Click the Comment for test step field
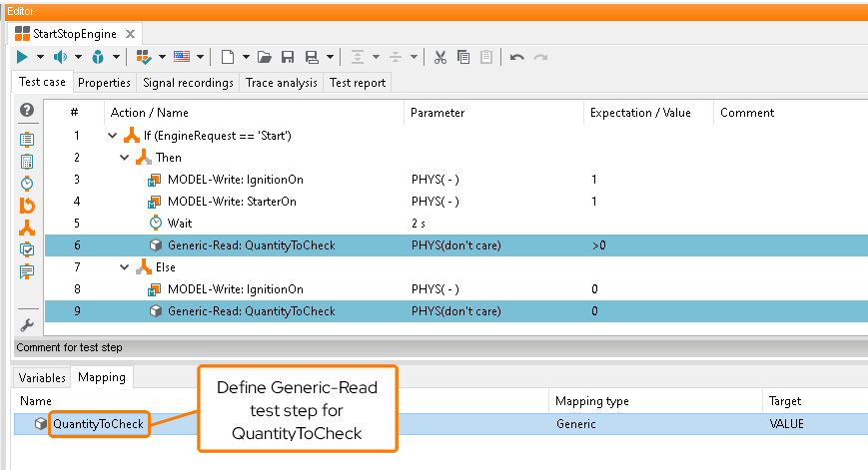The height and width of the screenshot is (470, 868). point(440,348)
